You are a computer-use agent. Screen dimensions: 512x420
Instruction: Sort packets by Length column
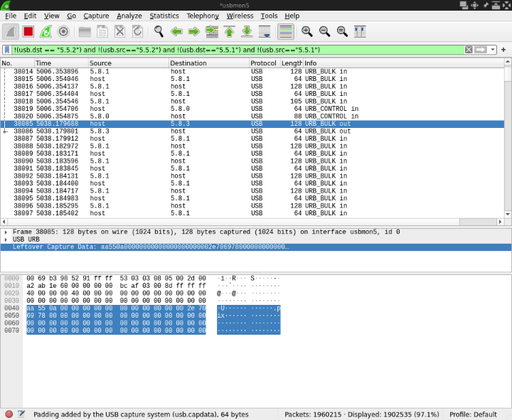click(x=292, y=63)
